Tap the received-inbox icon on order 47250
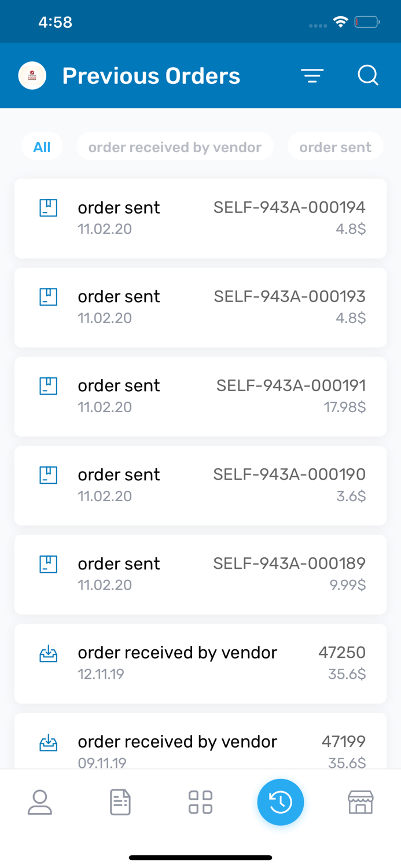Viewport: 401px width, 868px height. coord(49,653)
